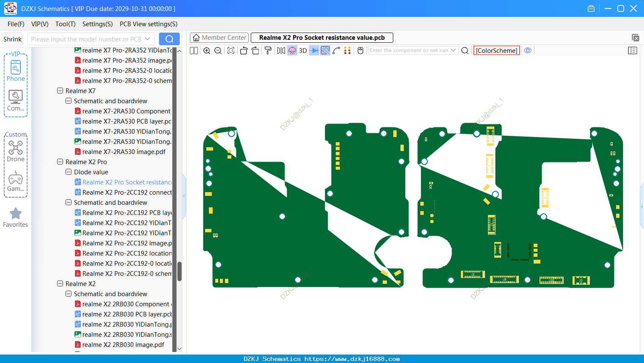The width and height of the screenshot is (644, 363).
Task: Choose the Drone category icon
Action: pos(16,151)
